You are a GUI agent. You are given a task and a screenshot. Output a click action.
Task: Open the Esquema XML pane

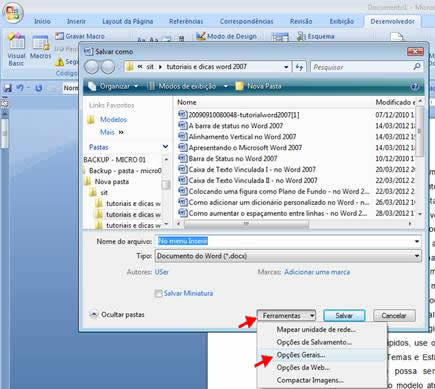[316, 36]
